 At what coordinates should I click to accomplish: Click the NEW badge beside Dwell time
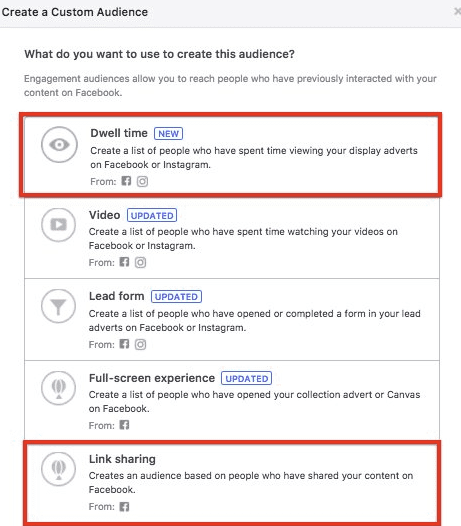pyautogui.click(x=168, y=134)
